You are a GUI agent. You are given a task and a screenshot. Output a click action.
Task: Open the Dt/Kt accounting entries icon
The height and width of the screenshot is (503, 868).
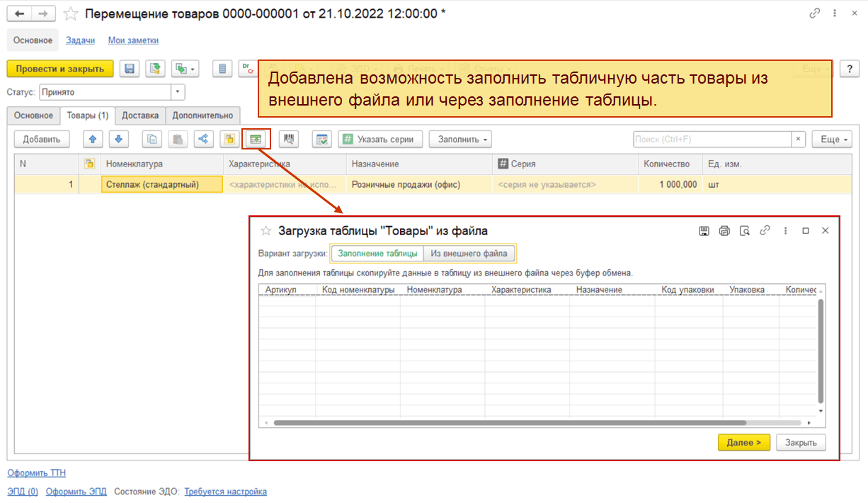(x=247, y=69)
